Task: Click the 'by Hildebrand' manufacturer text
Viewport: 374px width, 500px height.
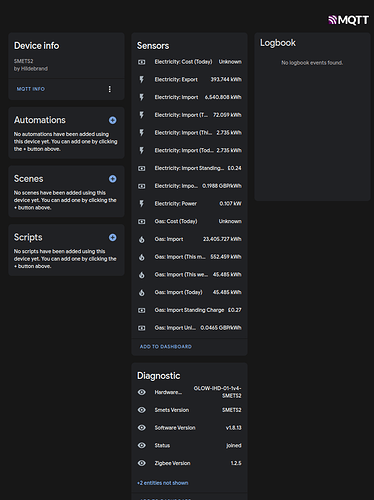Action: (x=31, y=69)
